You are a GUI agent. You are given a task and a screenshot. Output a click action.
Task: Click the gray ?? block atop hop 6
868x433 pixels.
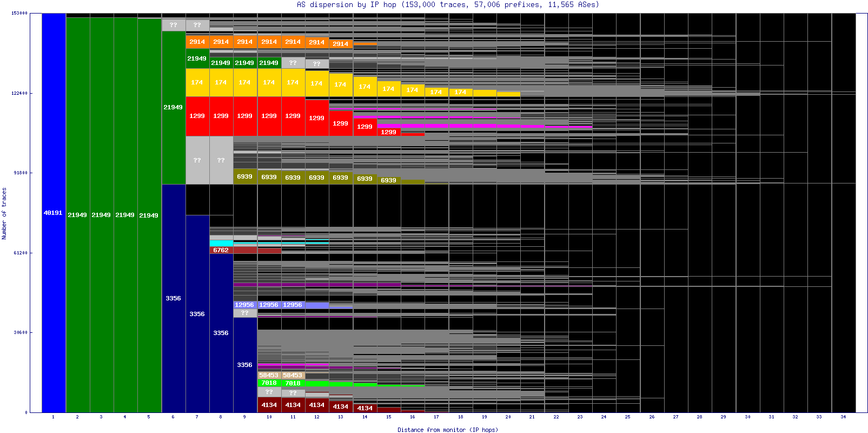pos(174,25)
